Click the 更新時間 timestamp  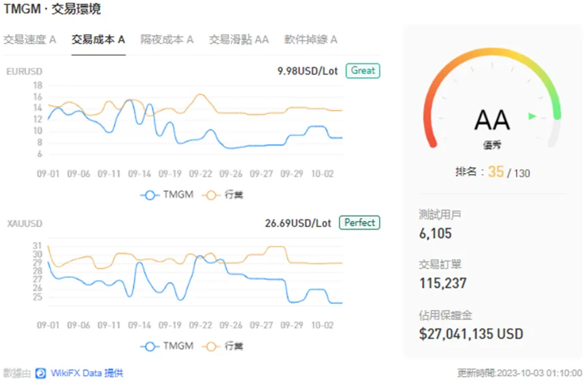pos(520,373)
